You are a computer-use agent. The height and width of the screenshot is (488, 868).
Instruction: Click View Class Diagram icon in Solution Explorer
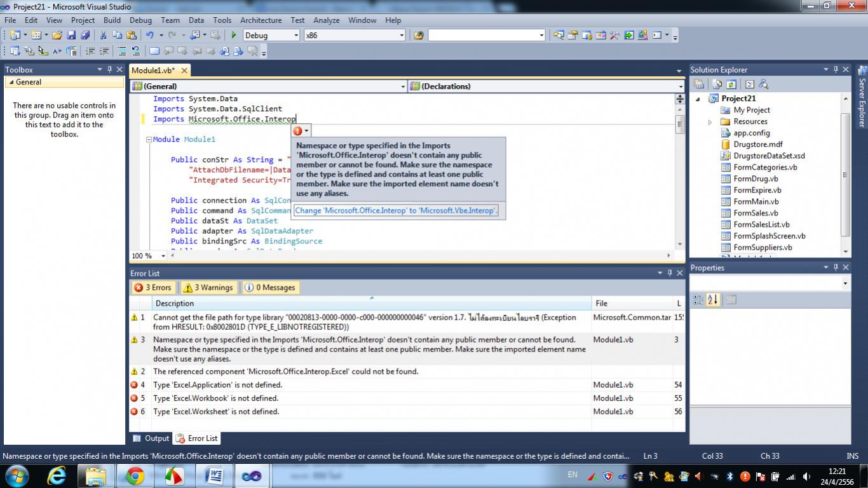[x=764, y=84]
